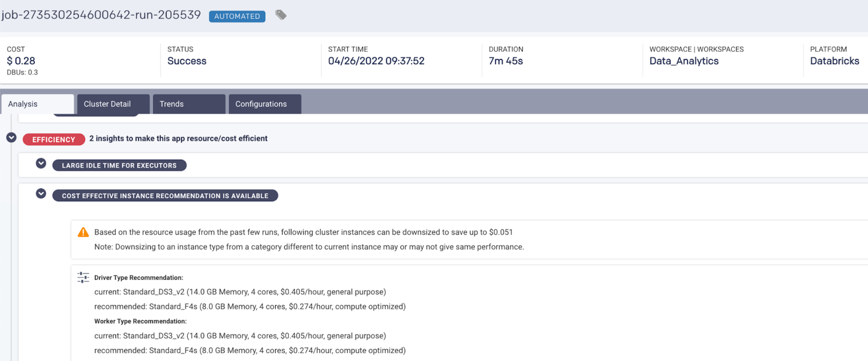The width and height of the screenshot is (868, 361).
Task: Click the sliders icon beside Driver Type Recommendation
Action: click(x=83, y=277)
